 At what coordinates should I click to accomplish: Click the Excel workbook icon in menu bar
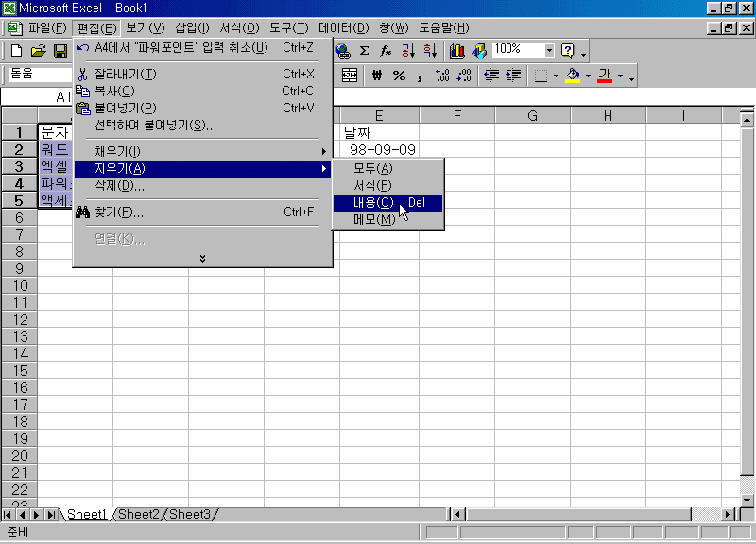coord(14,28)
